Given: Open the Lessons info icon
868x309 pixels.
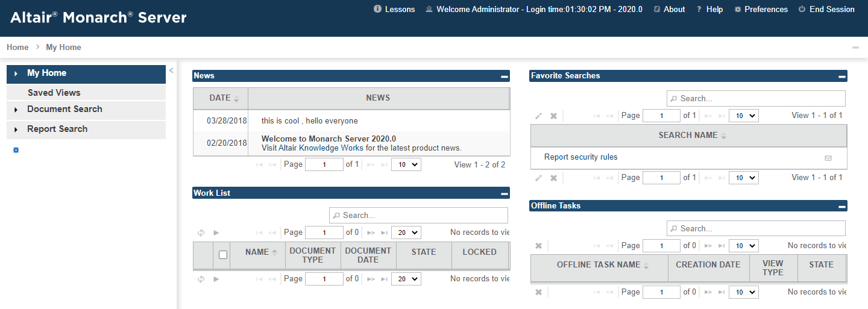Looking at the screenshot, I should 378,9.
